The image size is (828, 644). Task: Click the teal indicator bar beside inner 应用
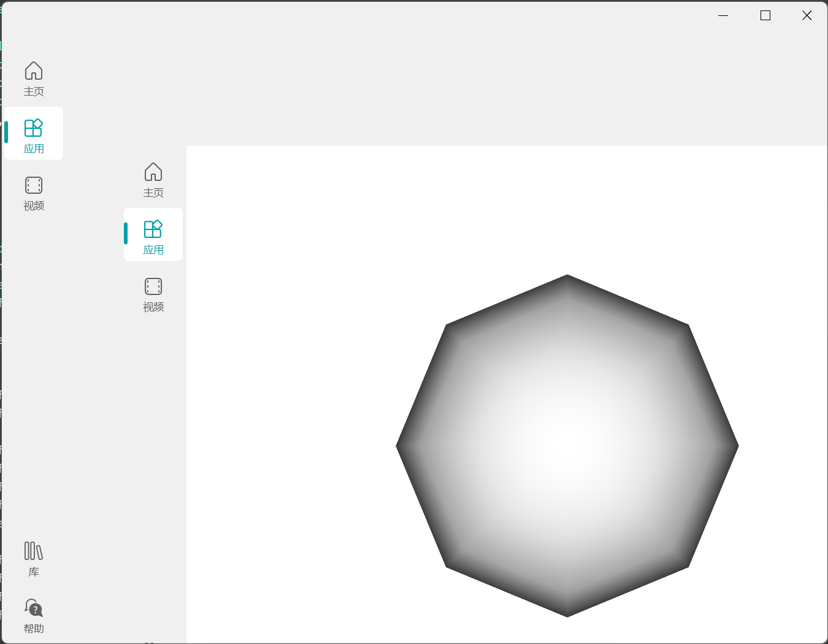125,234
